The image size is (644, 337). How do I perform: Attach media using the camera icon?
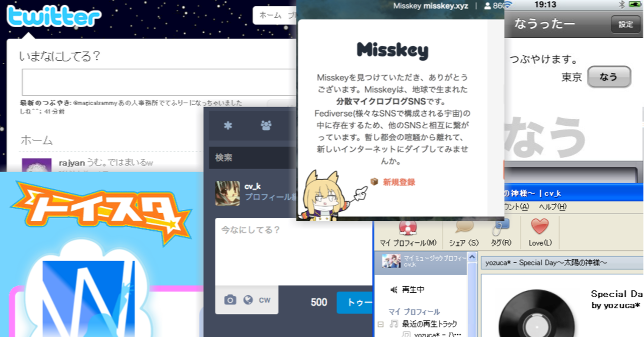pos(230,300)
